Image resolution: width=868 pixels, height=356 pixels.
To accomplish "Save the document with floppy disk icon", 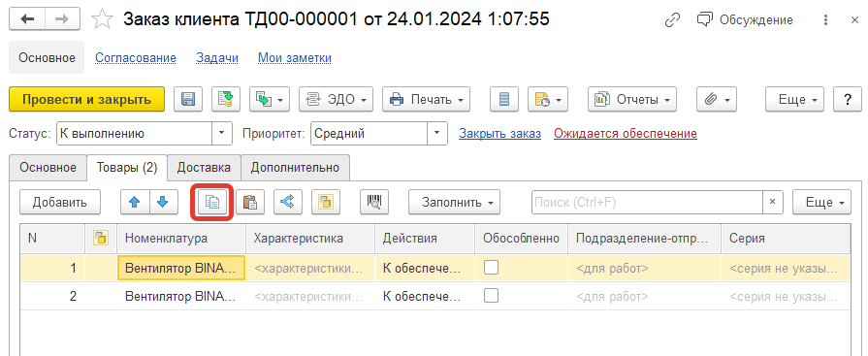I will [x=188, y=100].
